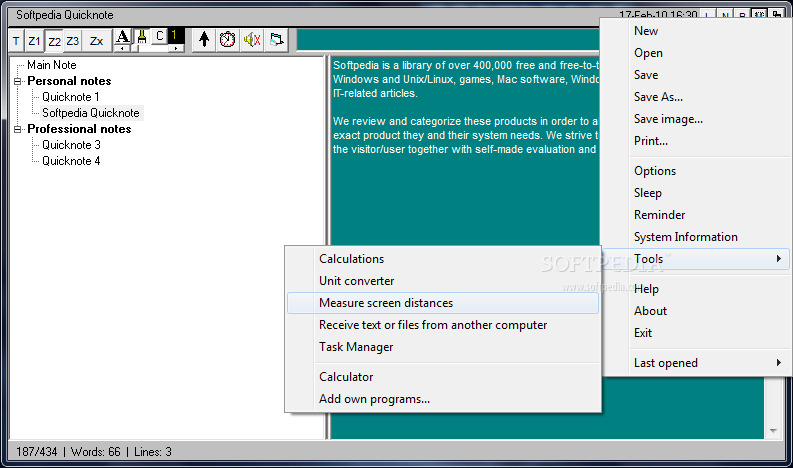Image resolution: width=793 pixels, height=468 pixels.
Task: Choose Add own programs...
Action: point(443,399)
